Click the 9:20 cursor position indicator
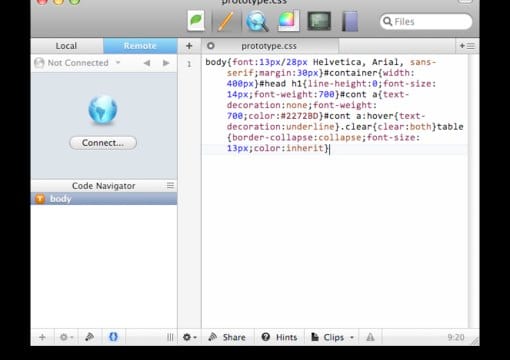This screenshot has height=360, width=510. [456, 337]
